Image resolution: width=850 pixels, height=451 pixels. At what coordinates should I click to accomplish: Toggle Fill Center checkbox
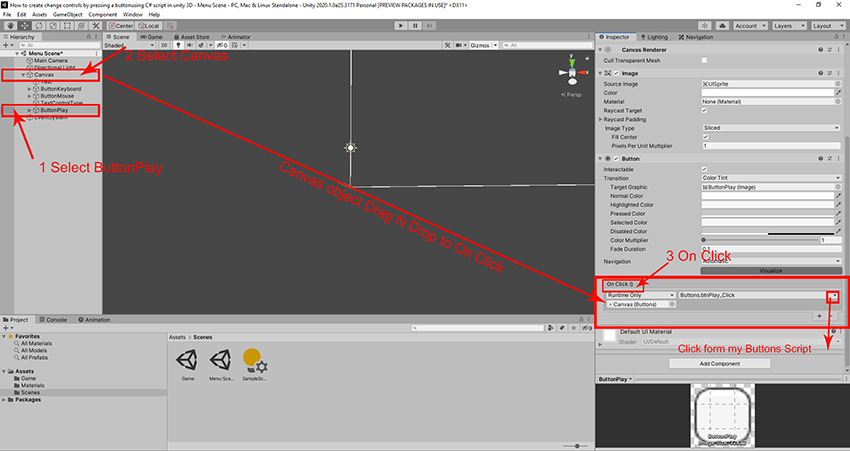tap(705, 137)
